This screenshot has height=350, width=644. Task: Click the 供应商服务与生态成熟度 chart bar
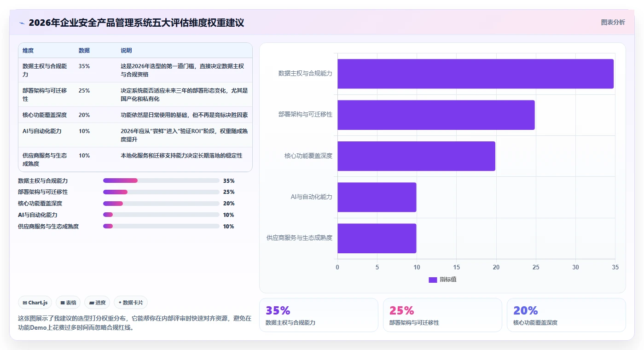(x=377, y=238)
